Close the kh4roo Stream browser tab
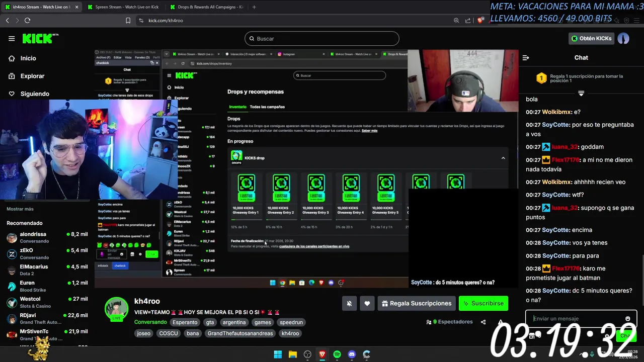 (x=77, y=7)
